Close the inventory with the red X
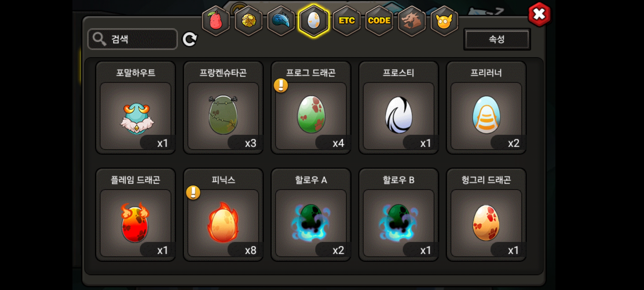The image size is (644, 290). 539,14
